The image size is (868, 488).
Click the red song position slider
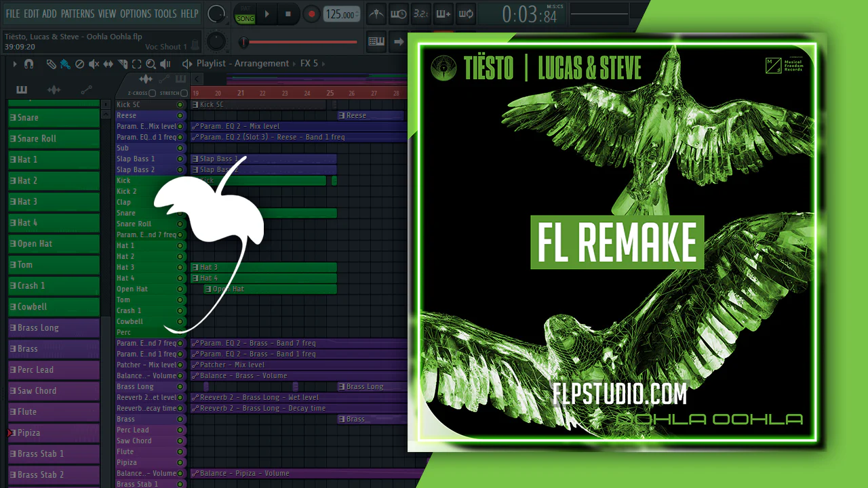coord(299,42)
